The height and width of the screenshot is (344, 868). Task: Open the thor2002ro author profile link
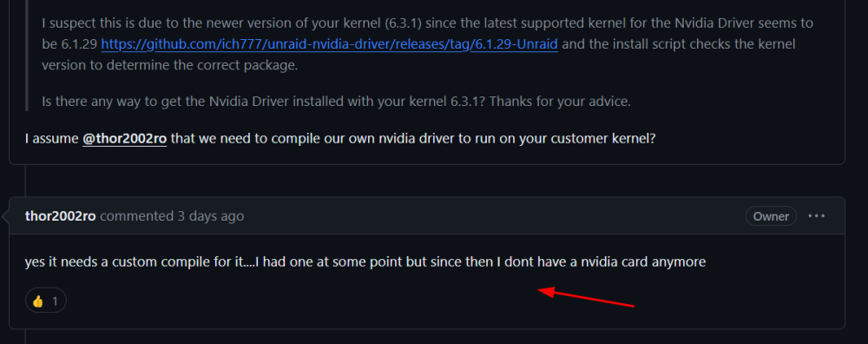[61, 216]
